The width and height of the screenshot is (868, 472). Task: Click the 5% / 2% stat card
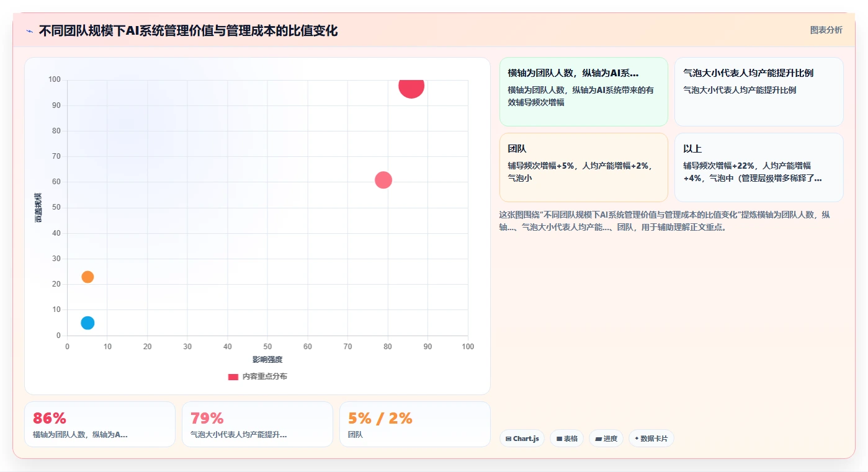click(x=415, y=424)
